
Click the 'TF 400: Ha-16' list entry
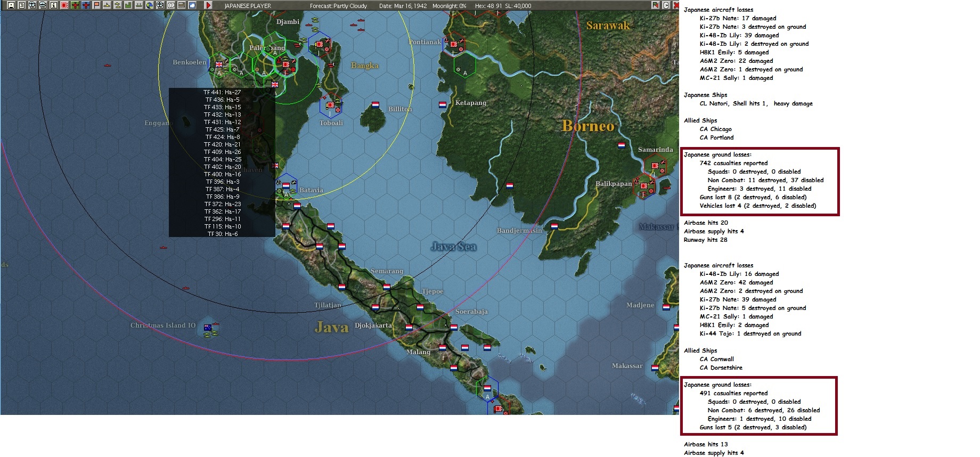coord(223,174)
